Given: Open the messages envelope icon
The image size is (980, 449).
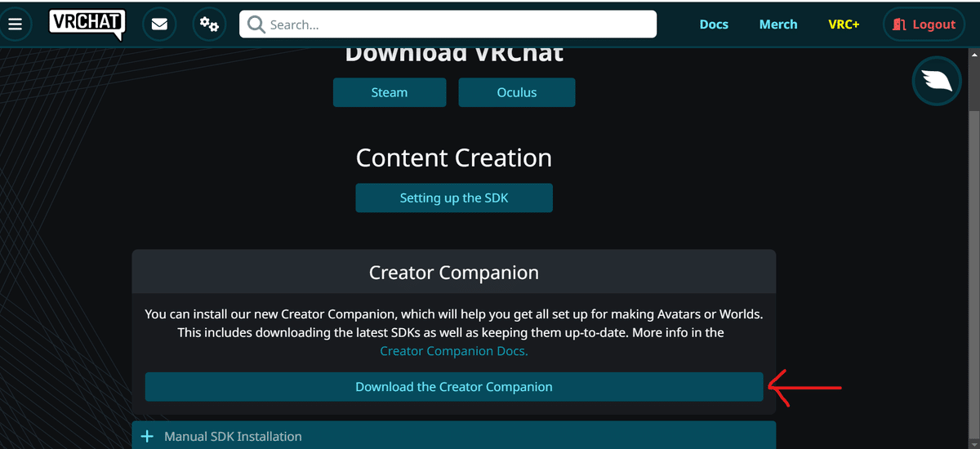Looking at the screenshot, I should point(159,24).
